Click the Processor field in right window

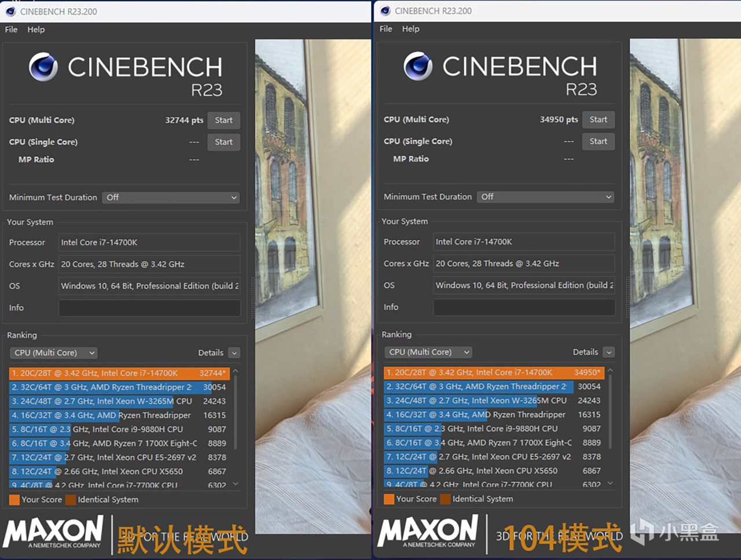click(x=524, y=242)
